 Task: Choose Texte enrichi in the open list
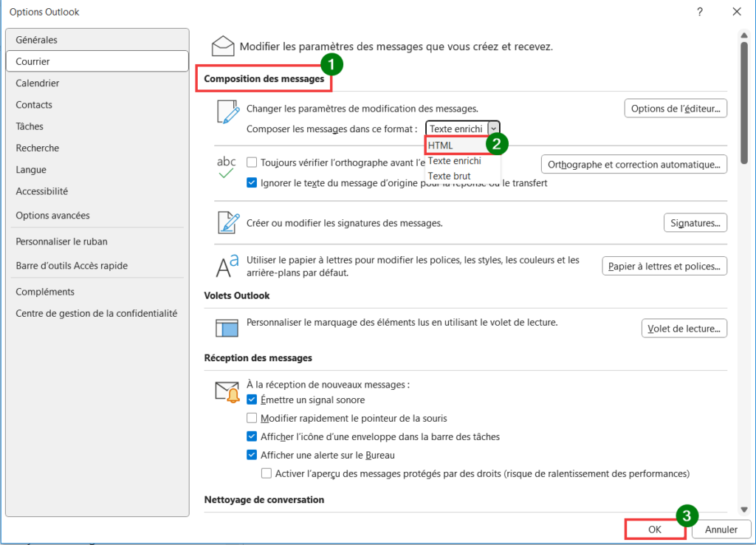(x=463, y=160)
